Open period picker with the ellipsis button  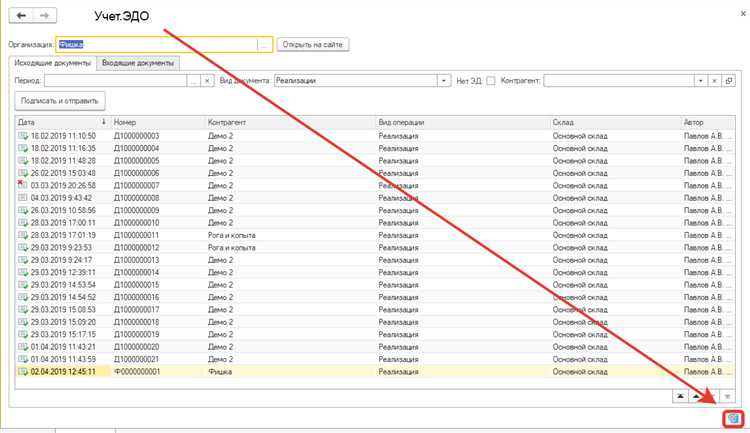[193, 81]
